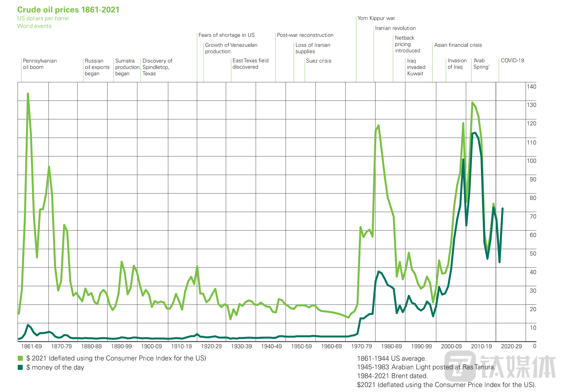Click the '$ money of the day' legend text
Screen dimensions: 566x392
pyautogui.click(x=55, y=367)
